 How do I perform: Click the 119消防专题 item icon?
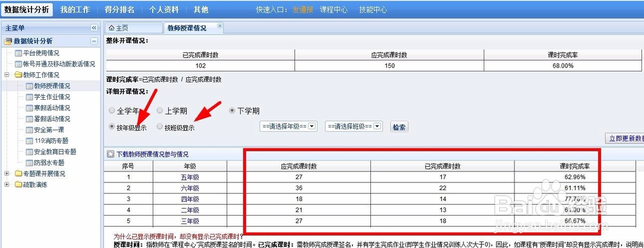29,141
